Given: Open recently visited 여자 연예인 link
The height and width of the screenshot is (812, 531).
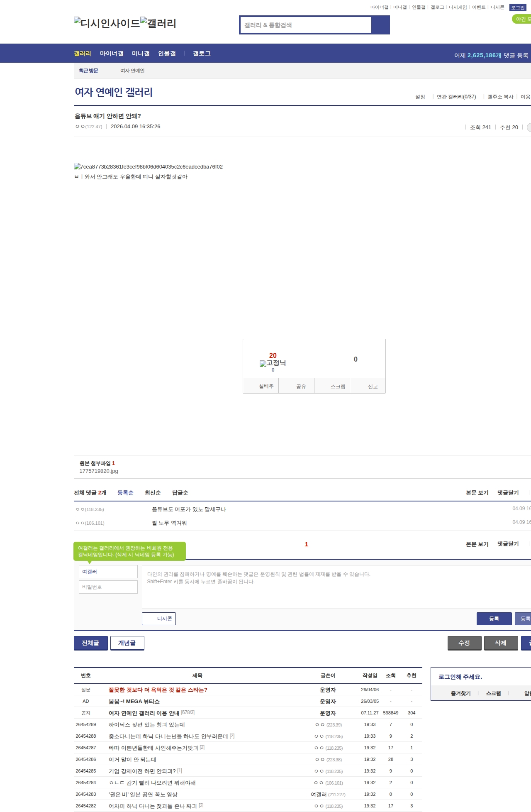Looking at the screenshot, I should click(132, 71).
